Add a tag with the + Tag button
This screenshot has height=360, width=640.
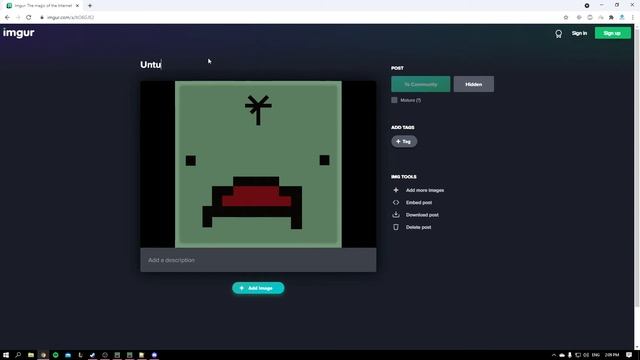click(404, 141)
